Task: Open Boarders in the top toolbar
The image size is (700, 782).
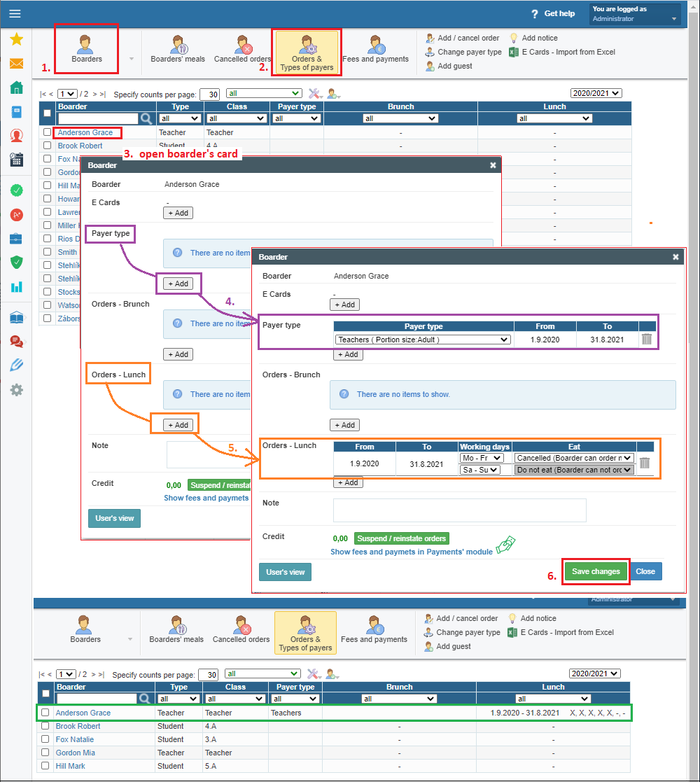Action: click(x=86, y=50)
